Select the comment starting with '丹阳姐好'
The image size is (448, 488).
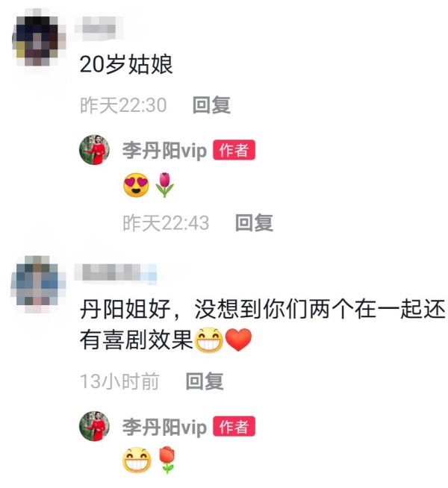(x=262, y=325)
